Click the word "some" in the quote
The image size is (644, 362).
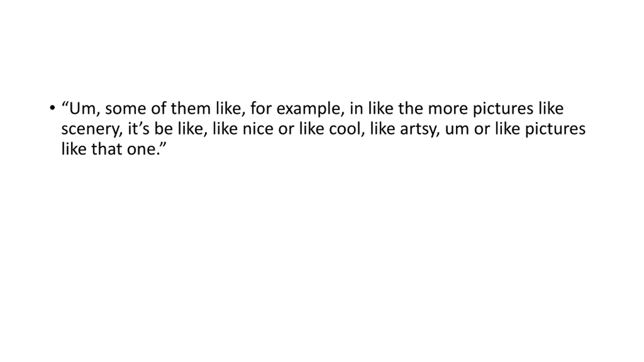(x=125, y=109)
